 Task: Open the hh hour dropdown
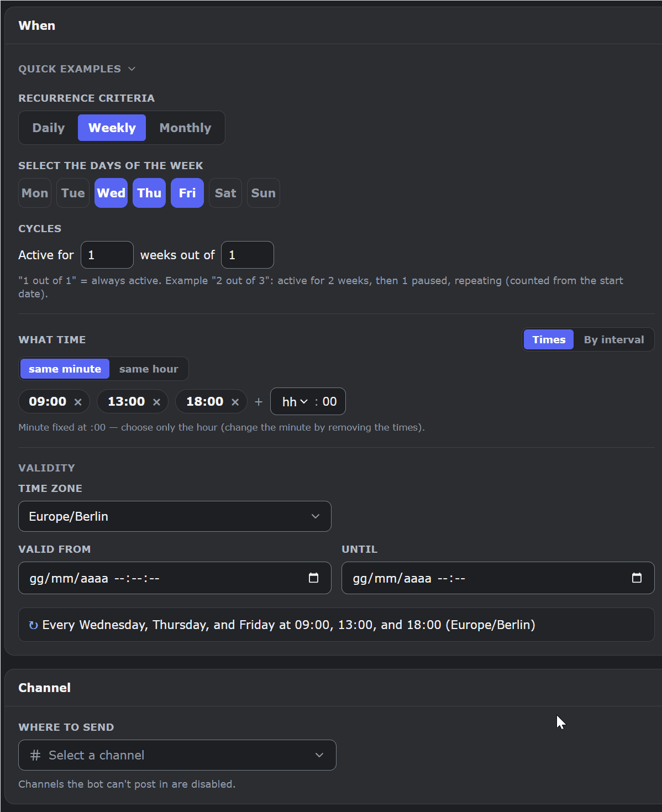pos(295,402)
